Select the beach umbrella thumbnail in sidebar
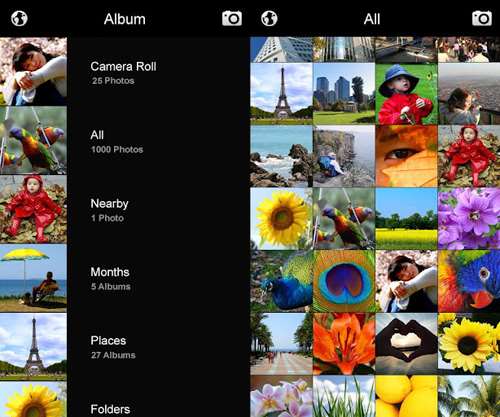The image size is (500, 417). tap(33, 278)
